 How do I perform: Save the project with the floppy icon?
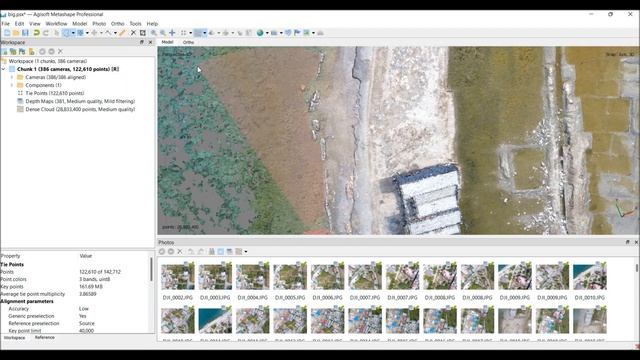click(x=25, y=33)
